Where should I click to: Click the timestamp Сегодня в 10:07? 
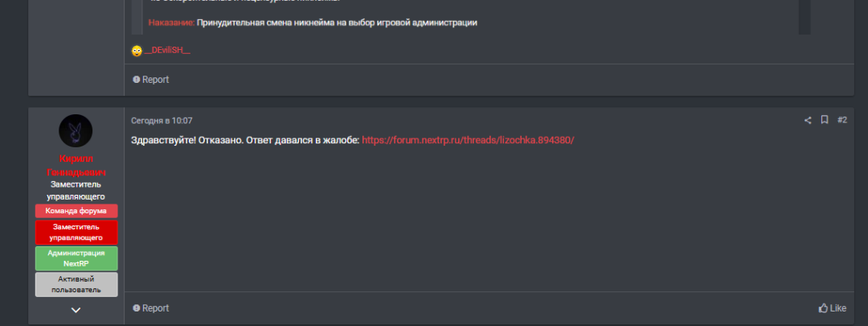[162, 121]
